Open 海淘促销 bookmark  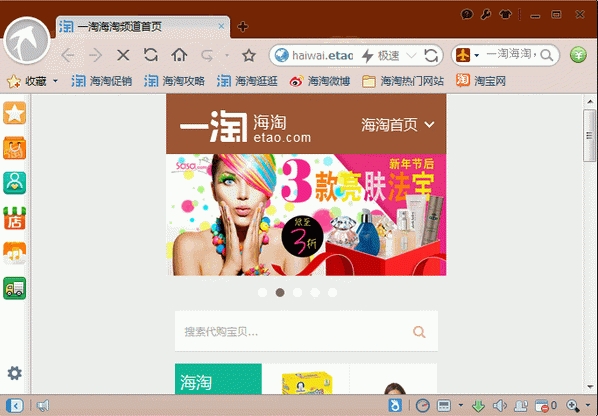pos(101,81)
